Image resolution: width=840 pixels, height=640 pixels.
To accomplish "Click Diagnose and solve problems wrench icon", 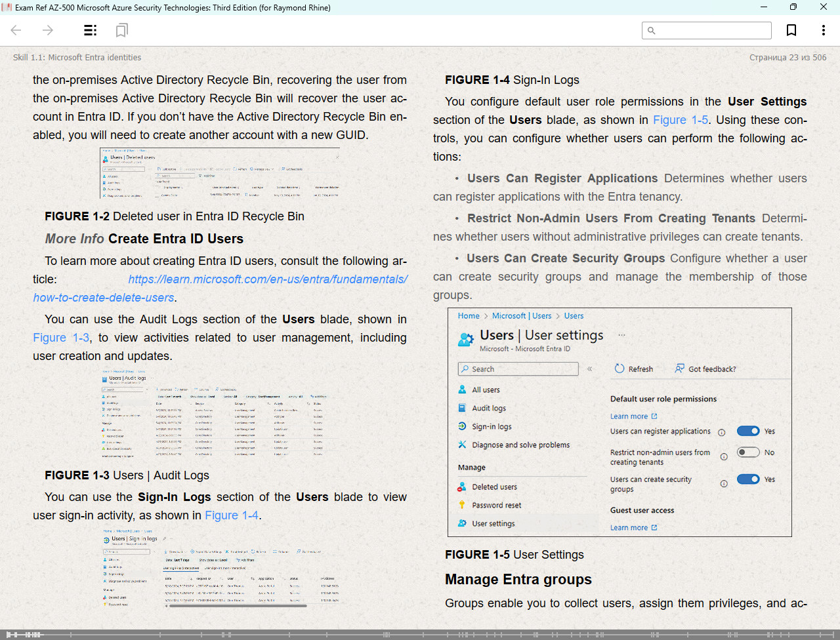I will click(x=462, y=445).
